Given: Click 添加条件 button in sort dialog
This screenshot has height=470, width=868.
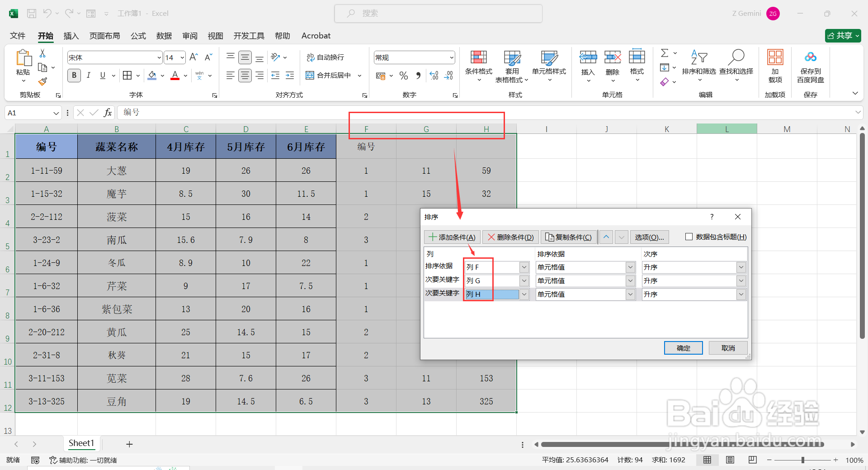Looking at the screenshot, I should tap(452, 237).
